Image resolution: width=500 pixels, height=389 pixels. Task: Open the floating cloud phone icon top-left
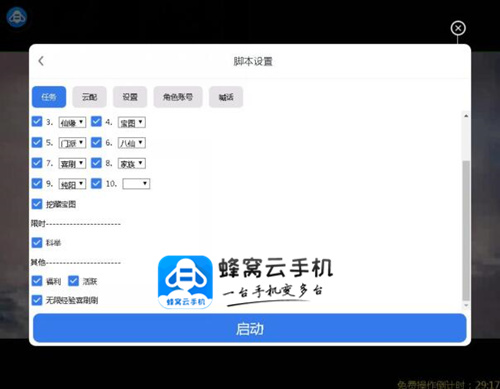pyautogui.click(x=17, y=17)
